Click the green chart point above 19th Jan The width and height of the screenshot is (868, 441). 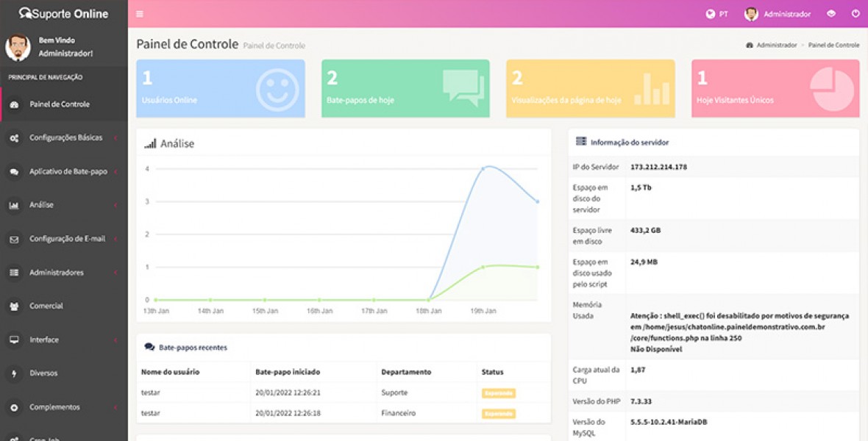tap(483, 267)
